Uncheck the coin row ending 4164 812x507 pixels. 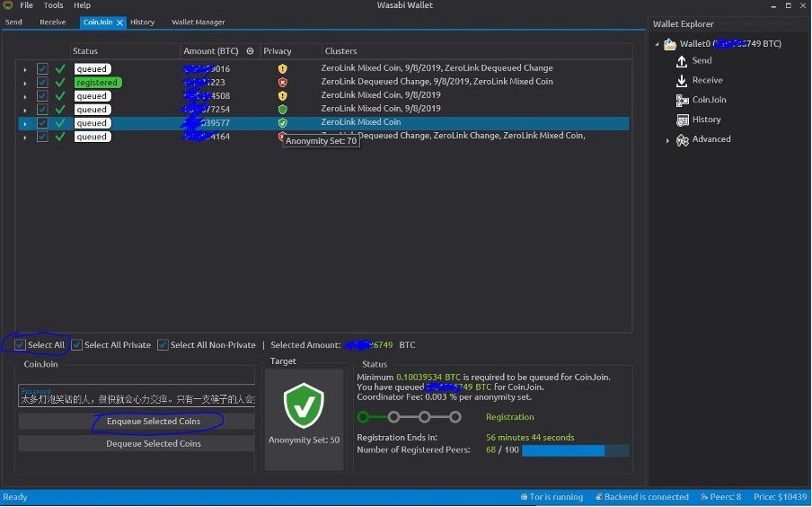(42, 137)
